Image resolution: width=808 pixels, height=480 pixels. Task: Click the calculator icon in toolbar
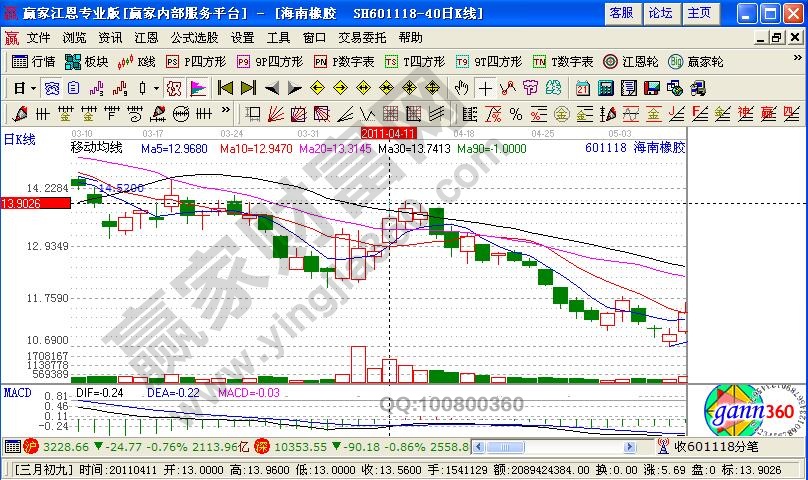pos(606,87)
